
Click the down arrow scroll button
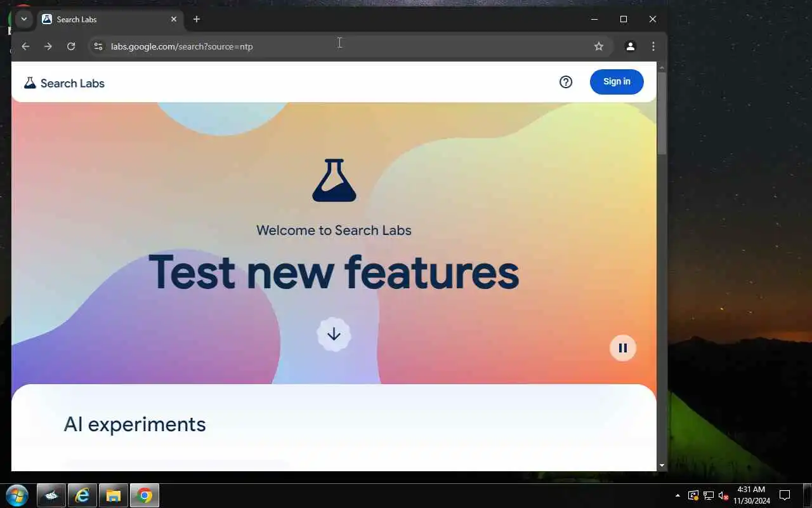click(334, 334)
